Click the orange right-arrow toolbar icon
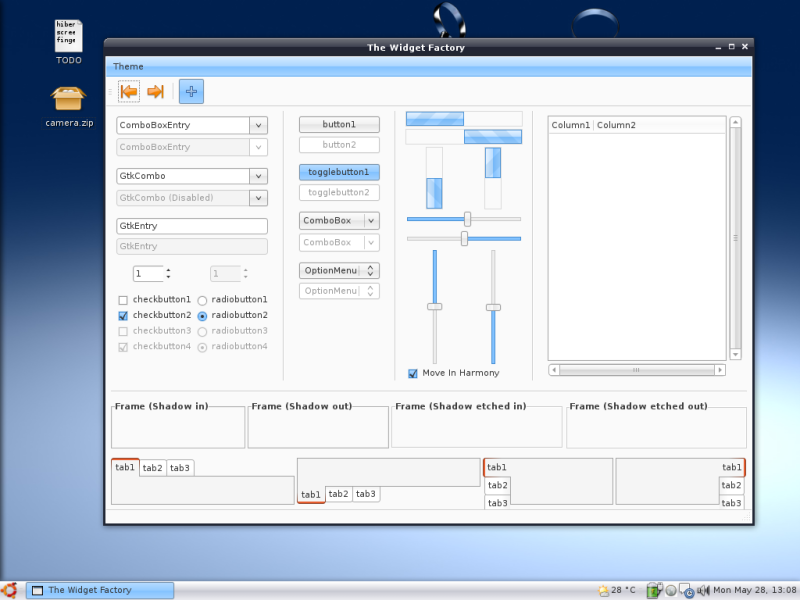 155,92
